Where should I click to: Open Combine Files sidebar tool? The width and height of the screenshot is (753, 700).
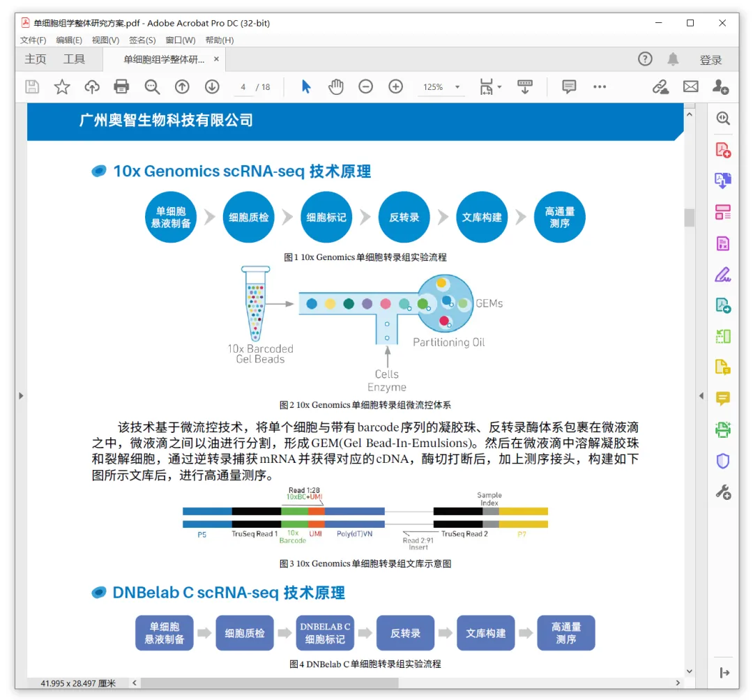[x=723, y=181]
